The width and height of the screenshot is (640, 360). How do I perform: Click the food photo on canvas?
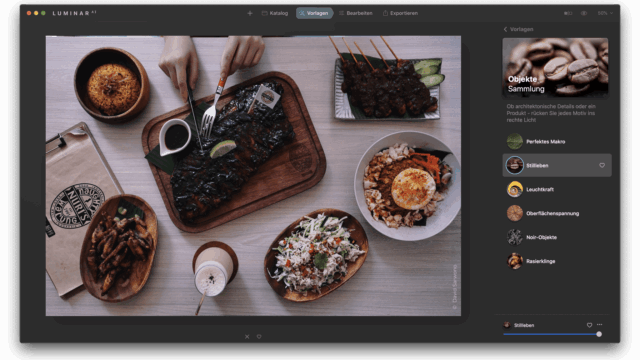click(253, 176)
